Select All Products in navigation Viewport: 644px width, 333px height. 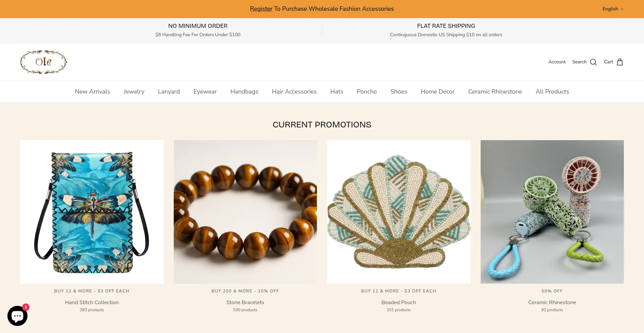coord(552,92)
